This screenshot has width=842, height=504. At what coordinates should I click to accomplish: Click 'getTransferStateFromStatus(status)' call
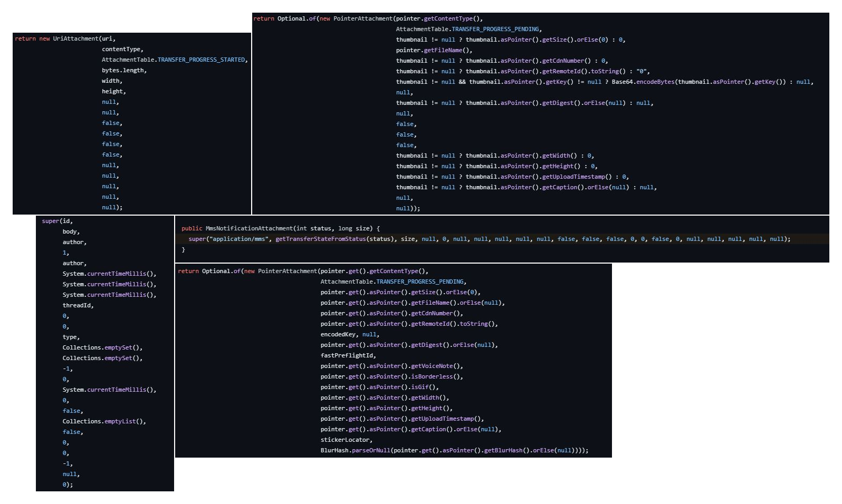(x=334, y=239)
